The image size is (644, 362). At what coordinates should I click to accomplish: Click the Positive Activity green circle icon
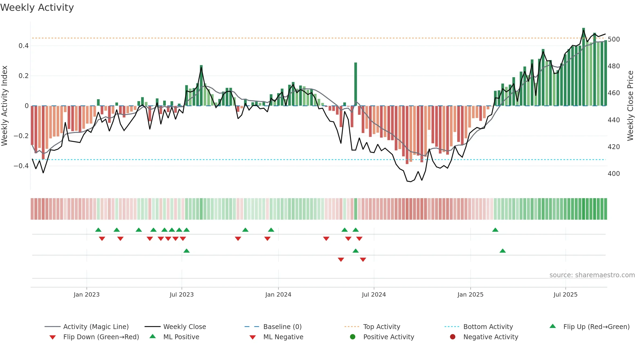pos(353,337)
